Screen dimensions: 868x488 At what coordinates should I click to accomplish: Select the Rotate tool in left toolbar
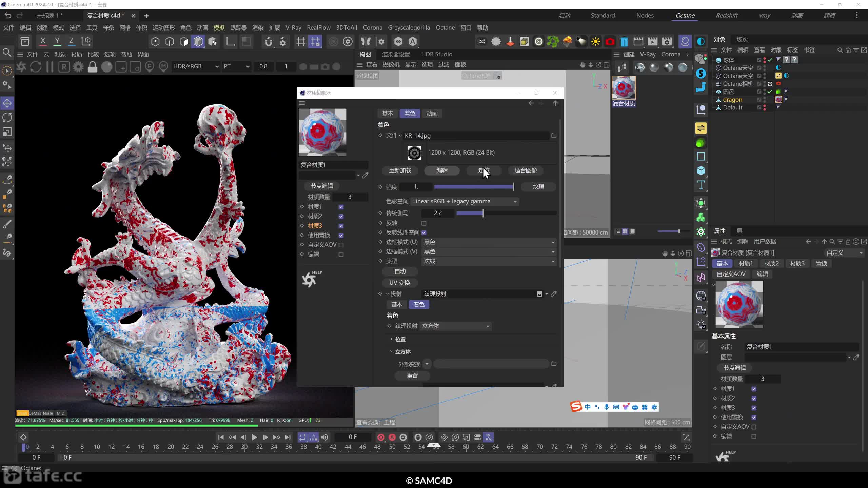7,117
